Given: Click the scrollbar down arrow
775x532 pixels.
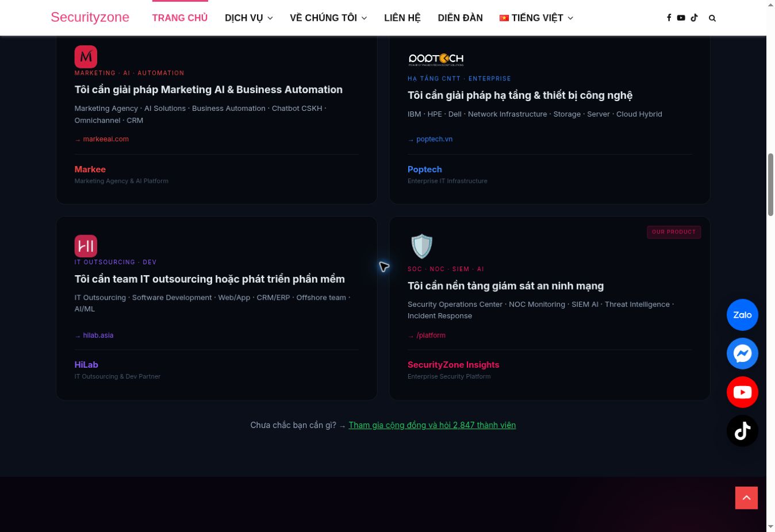Looking at the screenshot, I should pyautogui.click(x=770, y=527).
